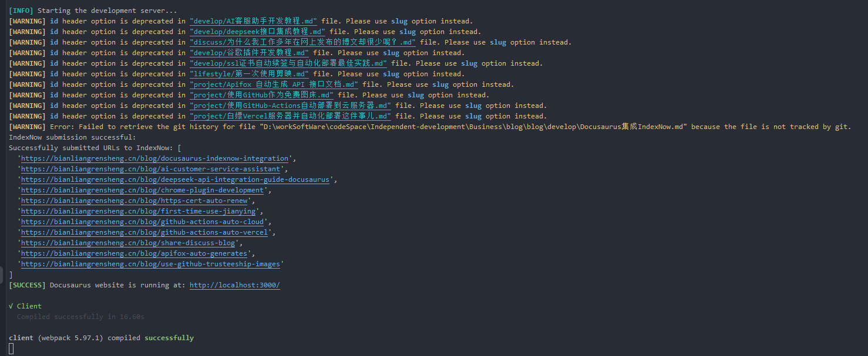Open the lifestyle/第一次使用剪映.md file path
The image size is (868, 356).
[249, 74]
